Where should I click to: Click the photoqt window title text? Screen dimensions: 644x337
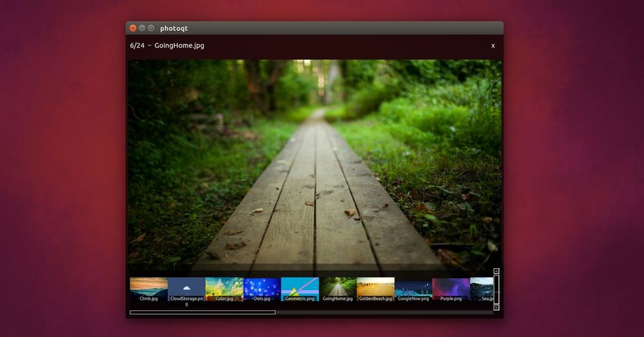click(174, 28)
